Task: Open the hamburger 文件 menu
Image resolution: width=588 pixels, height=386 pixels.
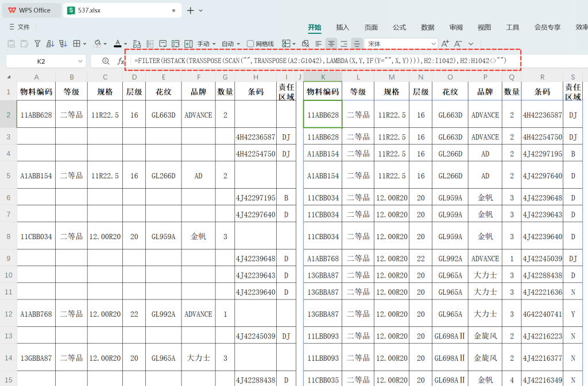Action: coord(19,27)
